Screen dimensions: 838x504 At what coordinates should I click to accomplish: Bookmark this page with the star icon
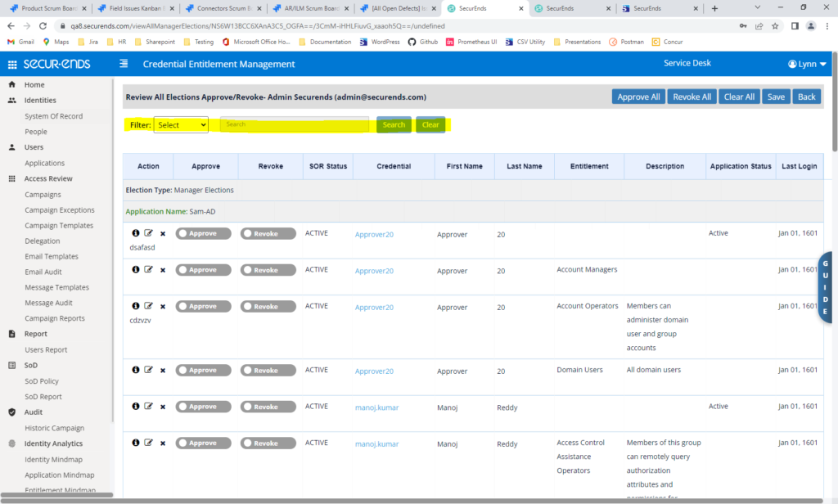pos(775,25)
